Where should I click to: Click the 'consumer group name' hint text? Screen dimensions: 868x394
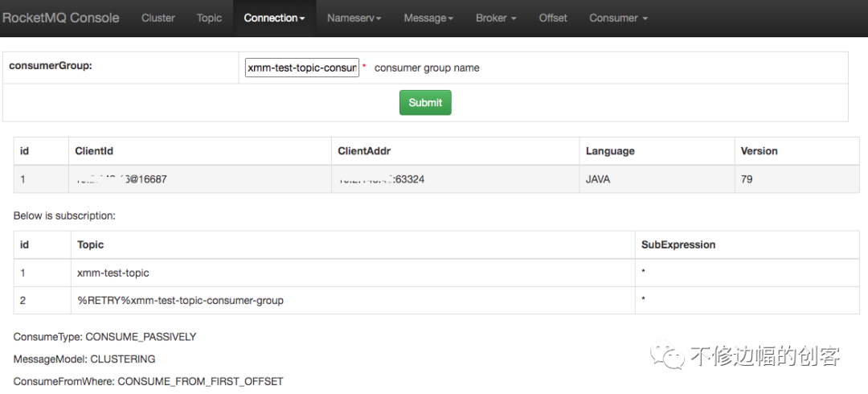[x=427, y=68]
